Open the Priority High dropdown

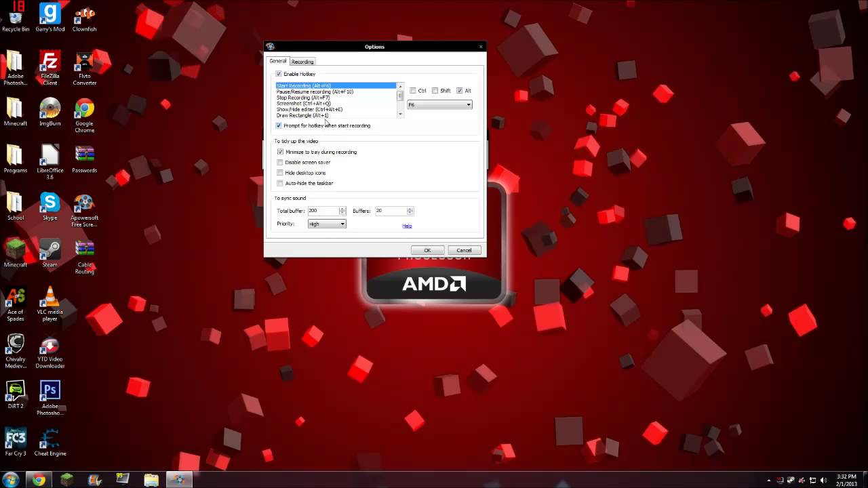tap(327, 224)
